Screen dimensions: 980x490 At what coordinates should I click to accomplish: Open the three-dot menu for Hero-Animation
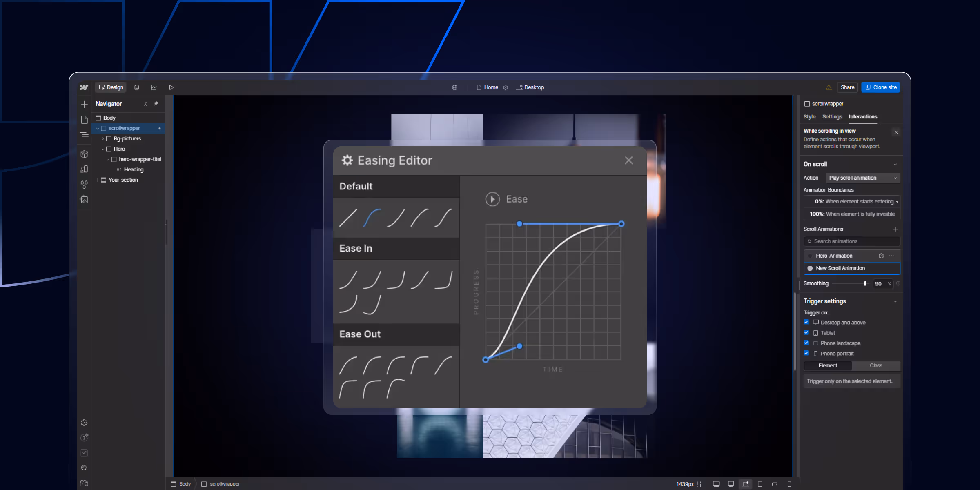pos(891,256)
